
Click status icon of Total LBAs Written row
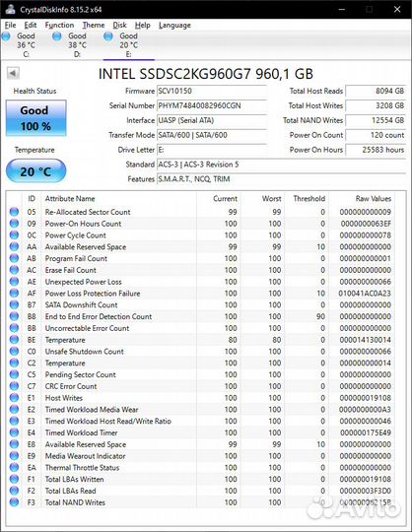point(14,479)
